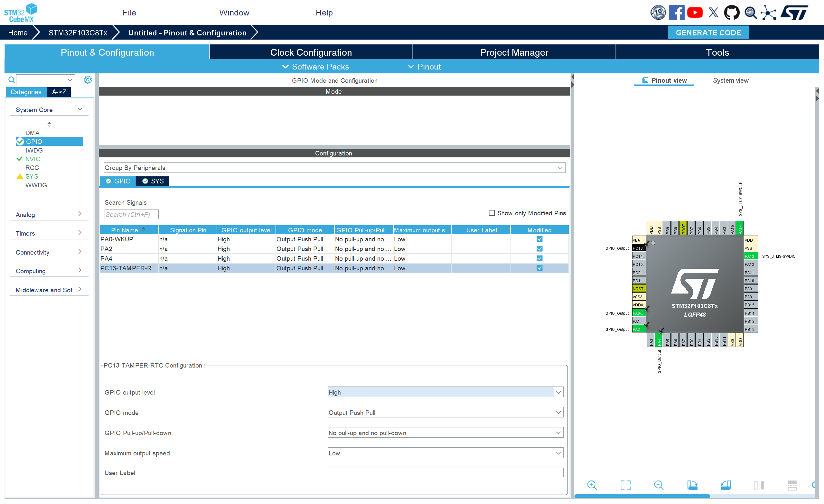The width and height of the screenshot is (824, 504).
Task: Open the Help menu
Action: [324, 13]
